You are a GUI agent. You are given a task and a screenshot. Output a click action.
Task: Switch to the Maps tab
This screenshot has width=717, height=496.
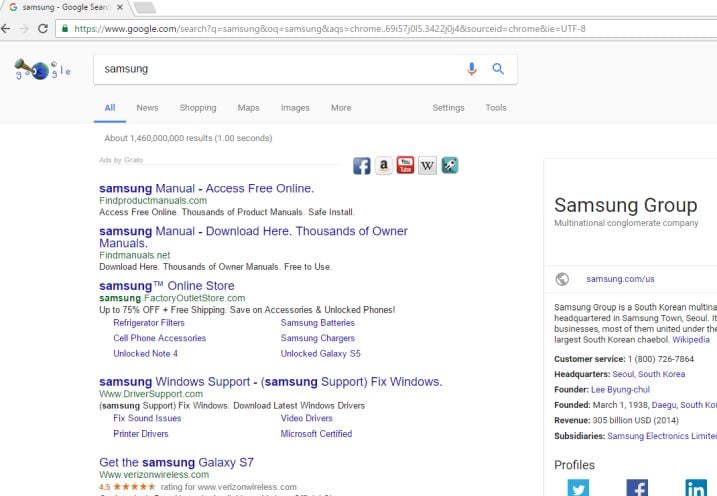tap(248, 108)
